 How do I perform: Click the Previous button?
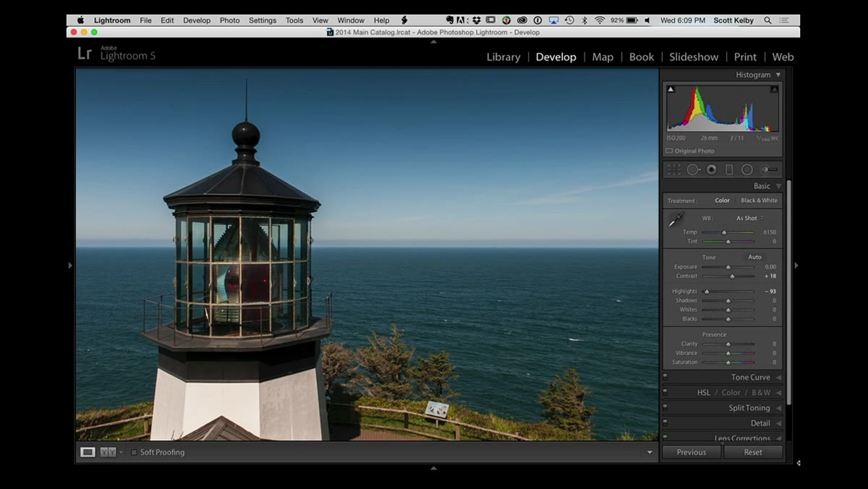coord(692,452)
